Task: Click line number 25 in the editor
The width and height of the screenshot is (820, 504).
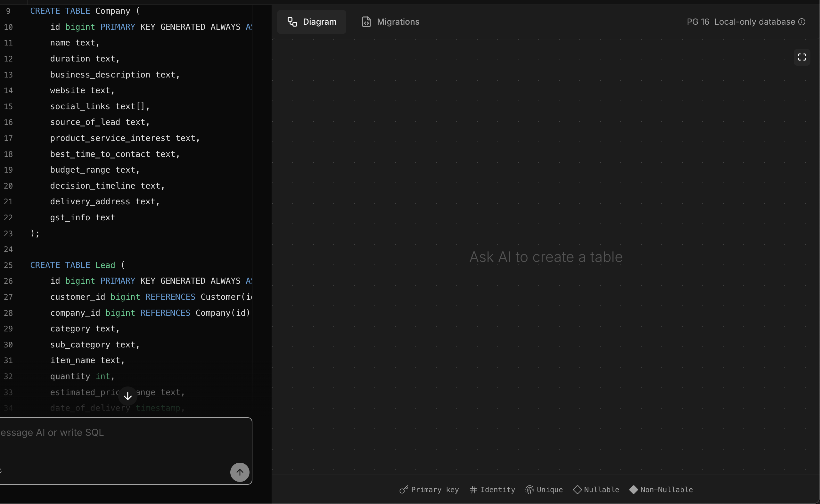Action: point(8,265)
